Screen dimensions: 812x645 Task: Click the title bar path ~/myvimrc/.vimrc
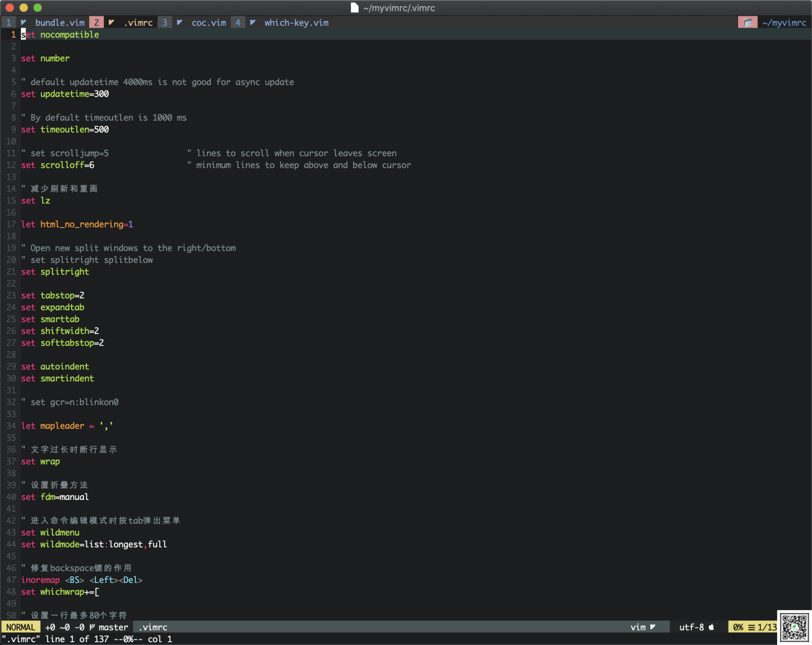coord(399,8)
